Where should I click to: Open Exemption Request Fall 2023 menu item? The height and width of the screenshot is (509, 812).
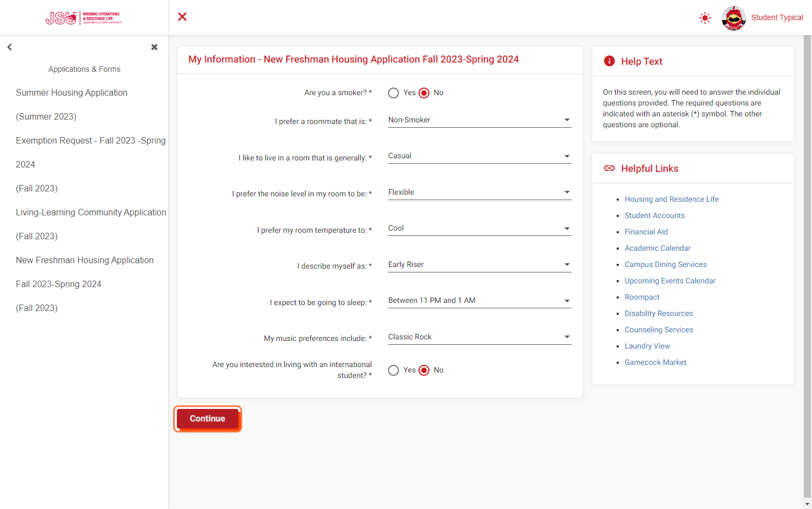91,164
